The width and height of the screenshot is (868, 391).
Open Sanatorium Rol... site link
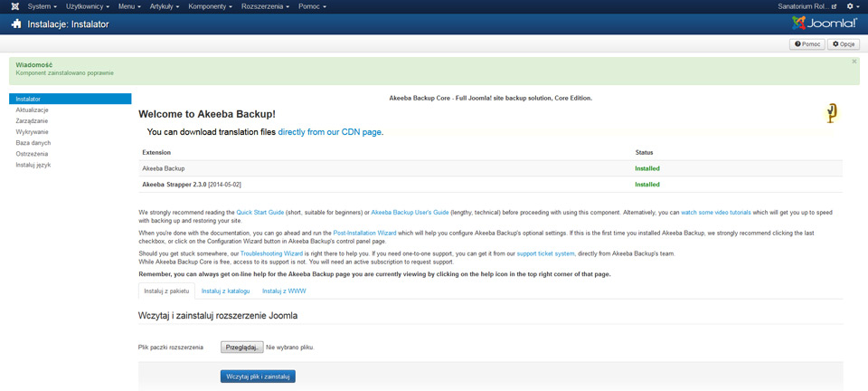point(807,6)
